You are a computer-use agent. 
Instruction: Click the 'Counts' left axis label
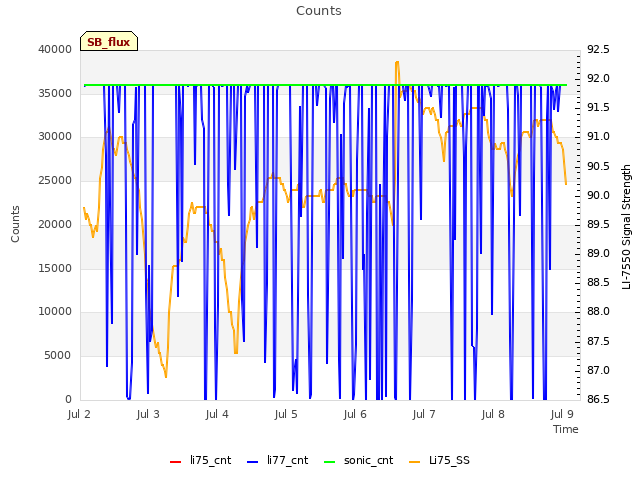pos(15,224)
